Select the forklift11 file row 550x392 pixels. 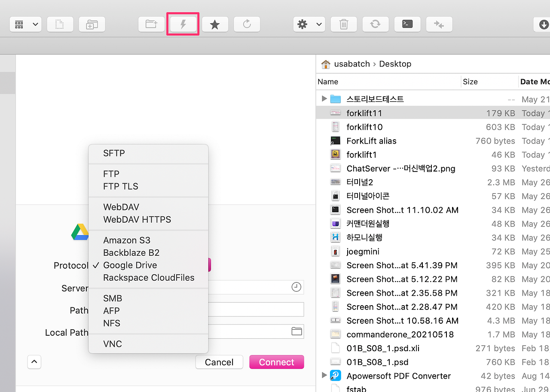pyautogui.click(x=433, y=113)
